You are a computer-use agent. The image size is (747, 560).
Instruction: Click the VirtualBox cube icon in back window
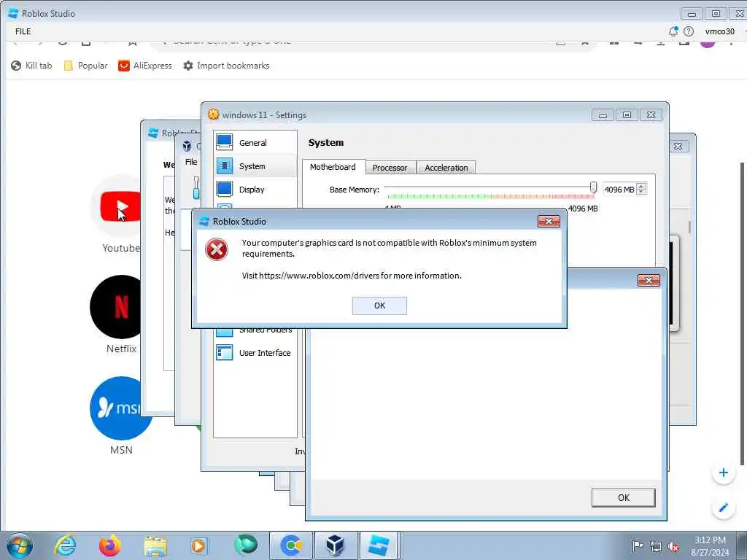[x=187, y=146]
